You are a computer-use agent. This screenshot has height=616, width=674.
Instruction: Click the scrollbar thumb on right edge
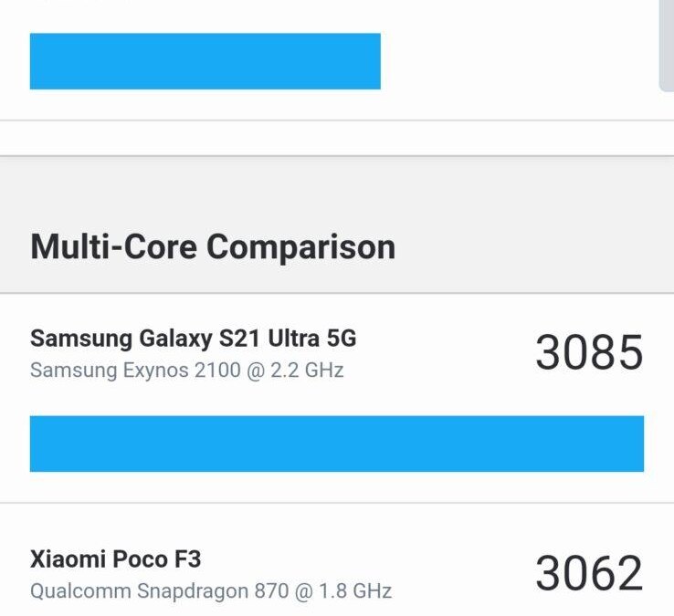click(666, 46)
